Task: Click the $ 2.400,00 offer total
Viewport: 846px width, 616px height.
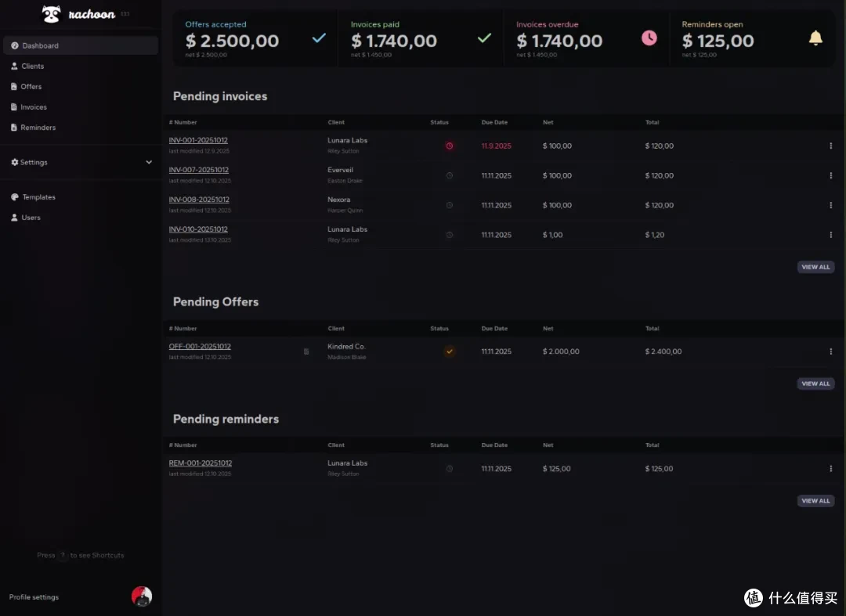Action: point(663,351)
